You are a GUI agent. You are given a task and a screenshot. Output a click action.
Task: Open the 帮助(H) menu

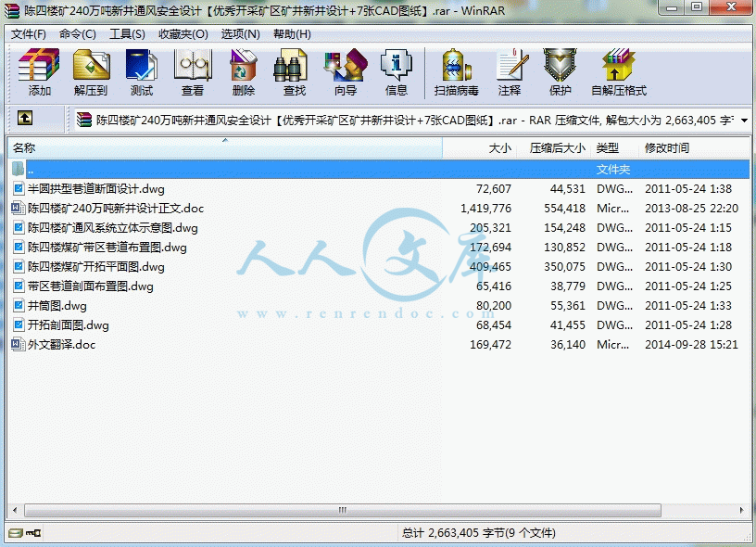point(292,34)
